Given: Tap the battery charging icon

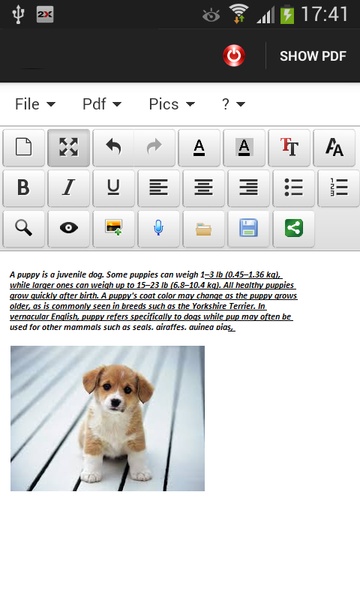Looking at the screenshot, I should (287, 15).
